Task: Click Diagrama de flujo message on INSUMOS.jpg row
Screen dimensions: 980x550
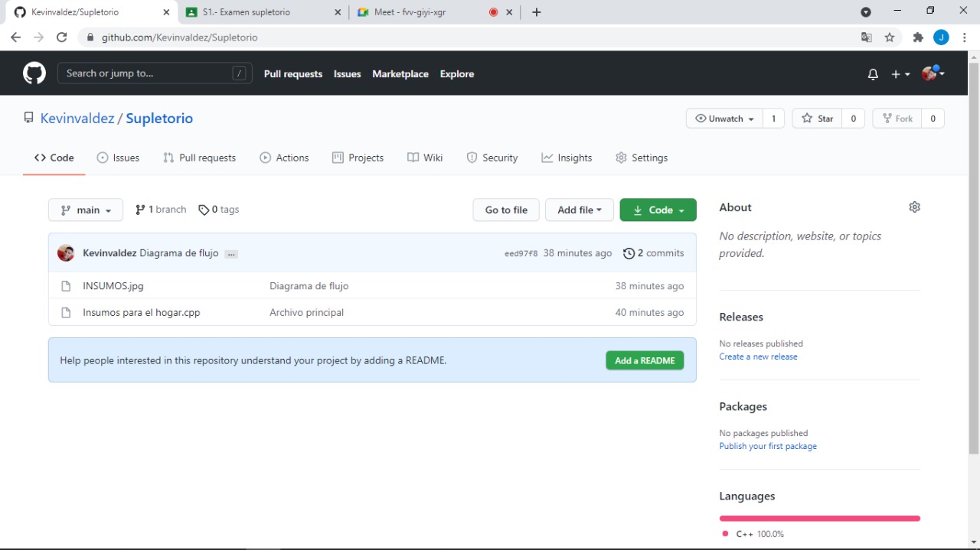Action: tap(309, 286)
